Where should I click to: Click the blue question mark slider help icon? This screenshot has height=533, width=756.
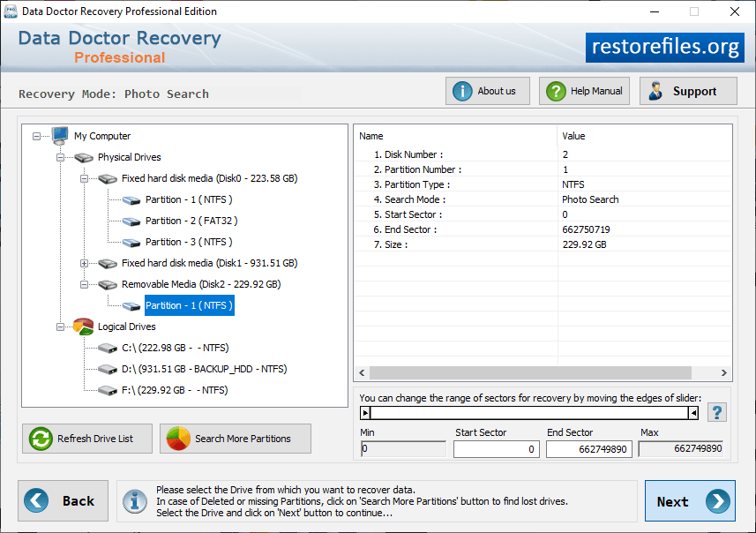[716, 412]
